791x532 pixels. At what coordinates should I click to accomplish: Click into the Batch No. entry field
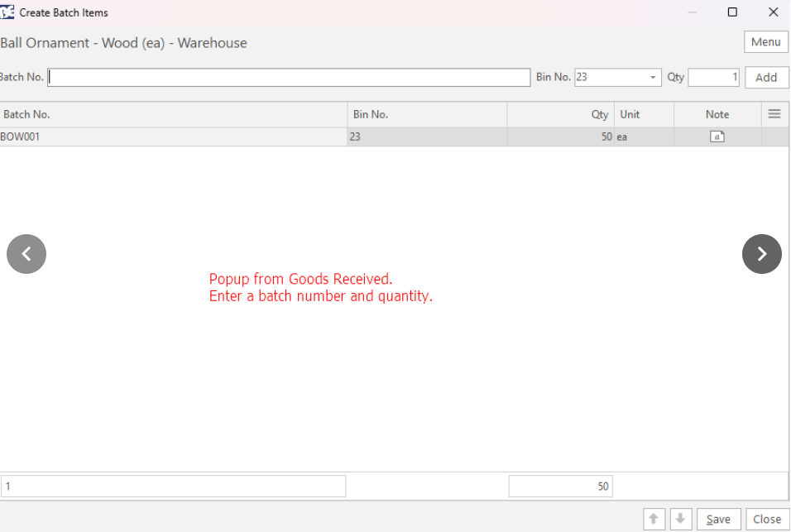(289, 77)
